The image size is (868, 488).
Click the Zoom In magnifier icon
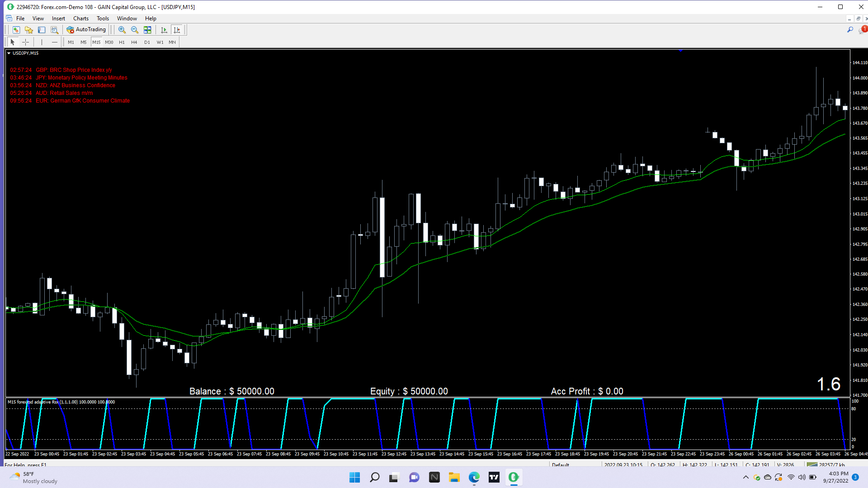coord(122,30)
